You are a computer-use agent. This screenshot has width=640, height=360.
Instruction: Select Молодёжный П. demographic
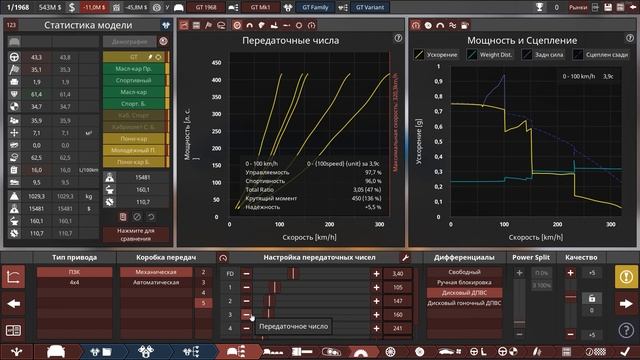tap(133, 150)
